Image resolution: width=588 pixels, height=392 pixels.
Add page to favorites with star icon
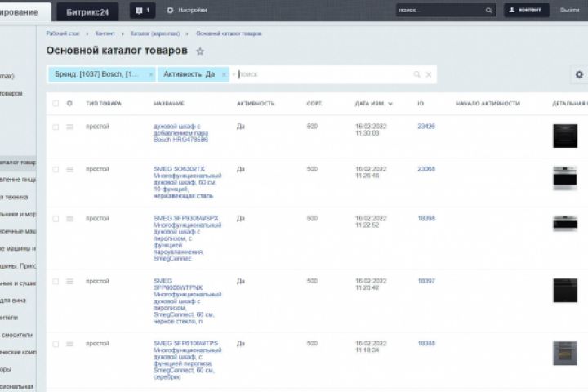coord(200,51)
